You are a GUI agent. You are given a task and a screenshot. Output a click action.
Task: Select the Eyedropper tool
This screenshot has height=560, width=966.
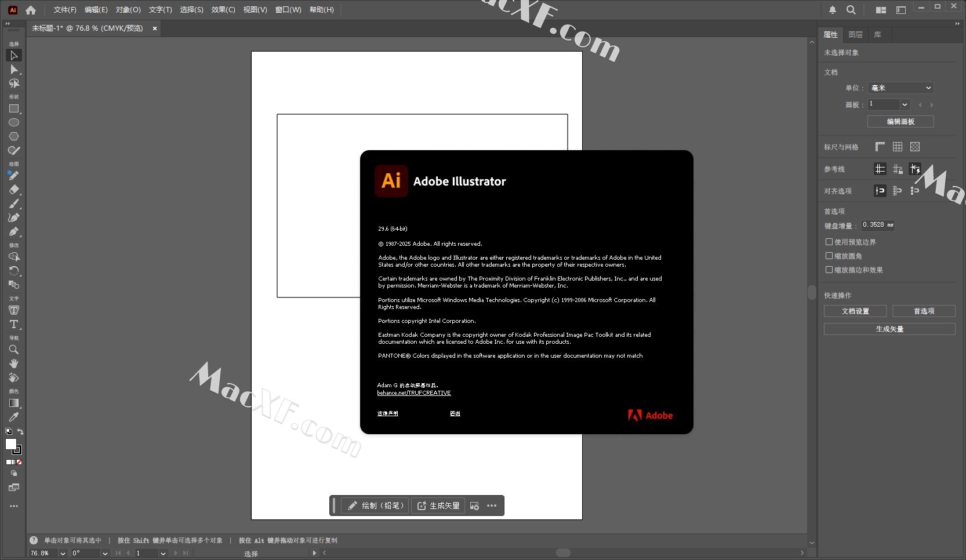click(14, 417)
